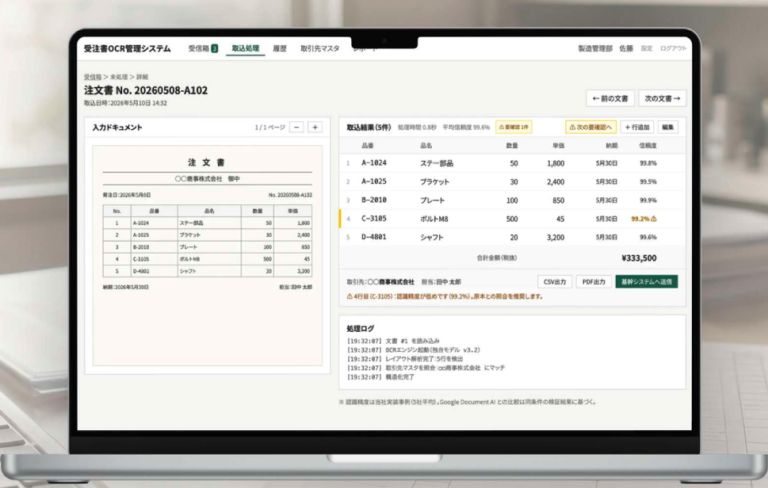Click the レイアウト解析完了 log line
The width and height of the screenshot is (768, 488).
click(405, 359)
